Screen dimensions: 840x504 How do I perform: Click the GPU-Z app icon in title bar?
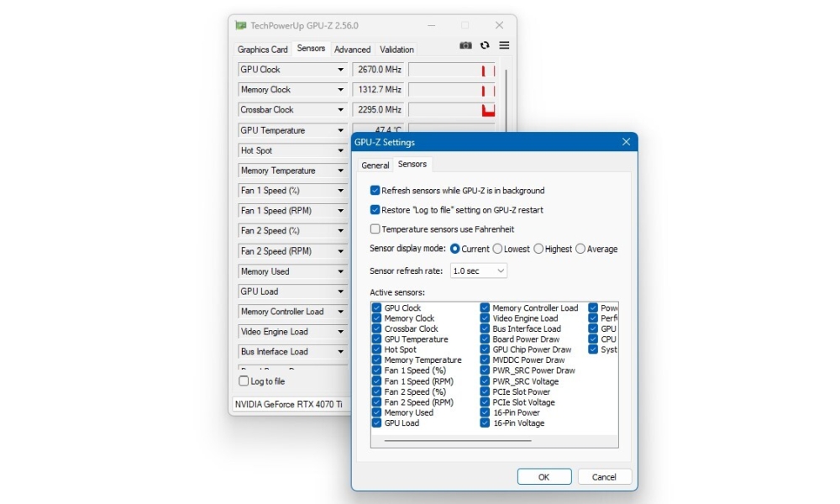tap(241, 25)
